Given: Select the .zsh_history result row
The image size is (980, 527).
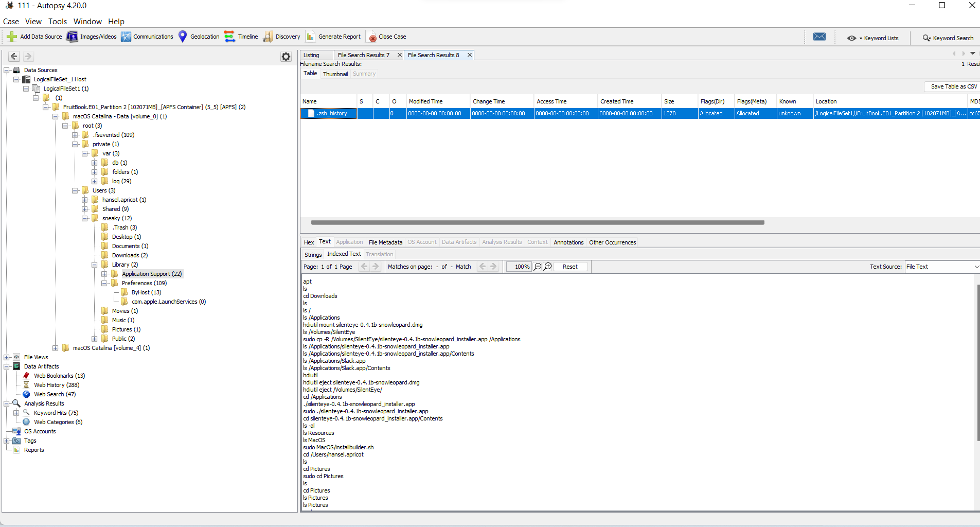Looking at the screenshot, I should (640, 113).
